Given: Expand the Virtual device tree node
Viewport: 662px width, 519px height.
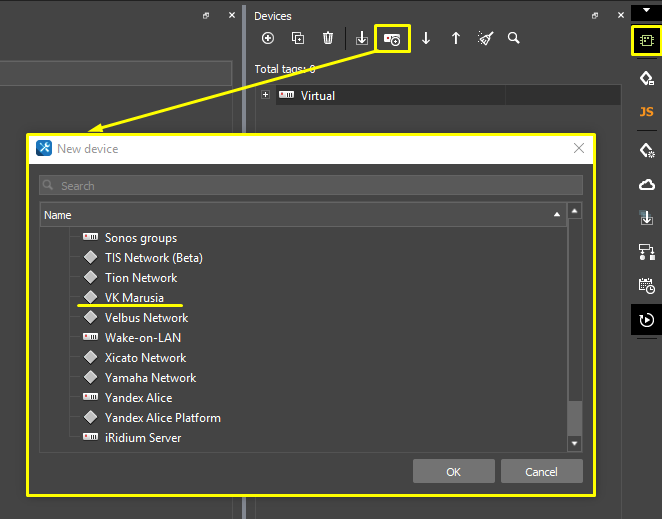Looking at the screenshot, I should [x=266, y=95].
